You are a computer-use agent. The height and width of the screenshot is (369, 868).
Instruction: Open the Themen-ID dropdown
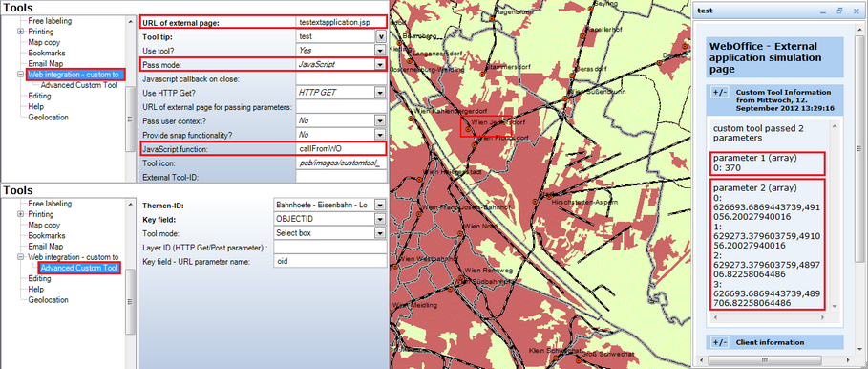380,205
